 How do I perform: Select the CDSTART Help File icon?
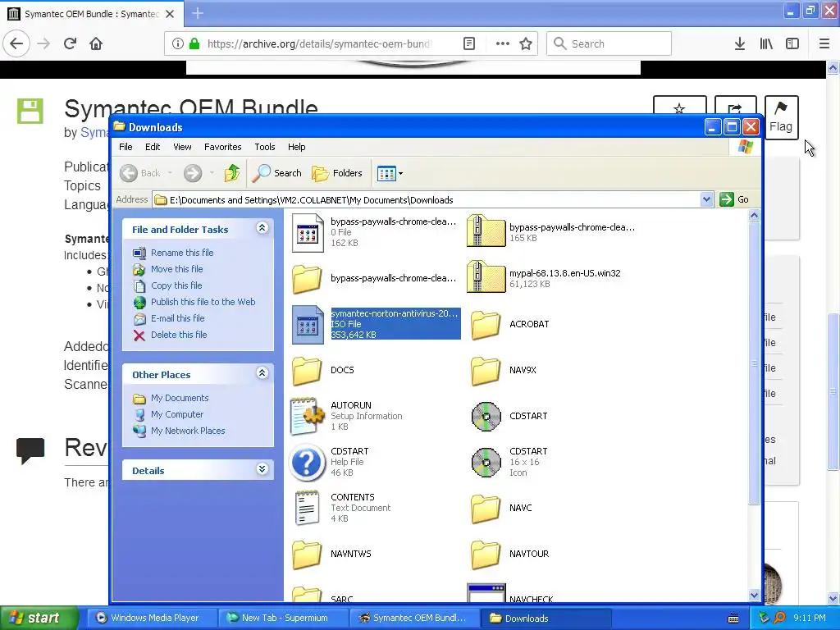pos(307,463)
